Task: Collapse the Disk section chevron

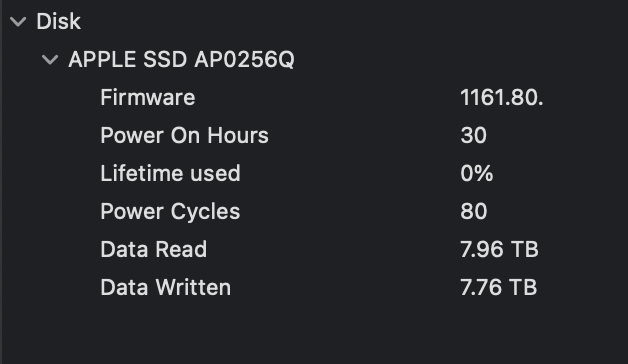Action: point(18,22)
